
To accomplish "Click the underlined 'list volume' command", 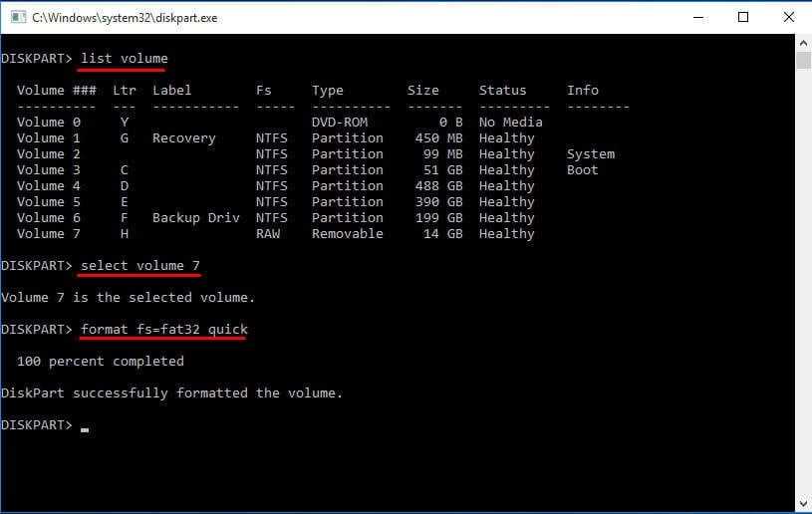I will coord(124,59).
